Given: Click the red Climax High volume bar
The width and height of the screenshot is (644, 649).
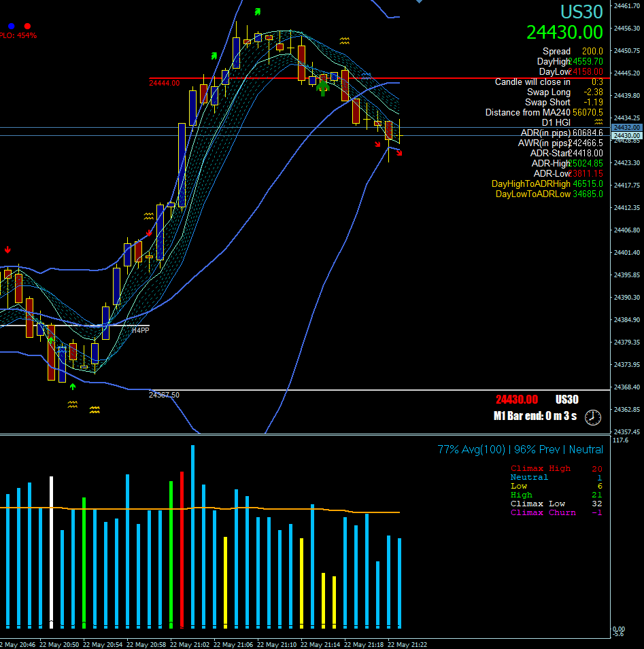Looking at the screenshot, I should 182,549.
